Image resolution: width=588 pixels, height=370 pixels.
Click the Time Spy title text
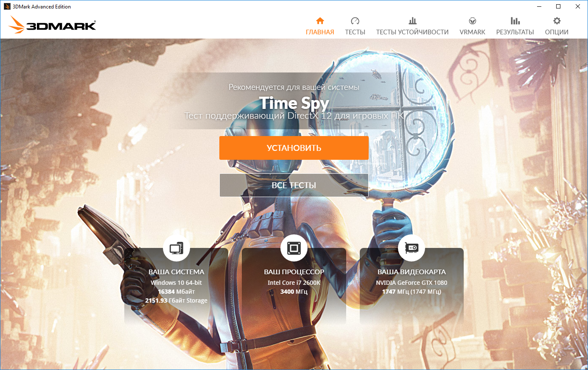294,103
